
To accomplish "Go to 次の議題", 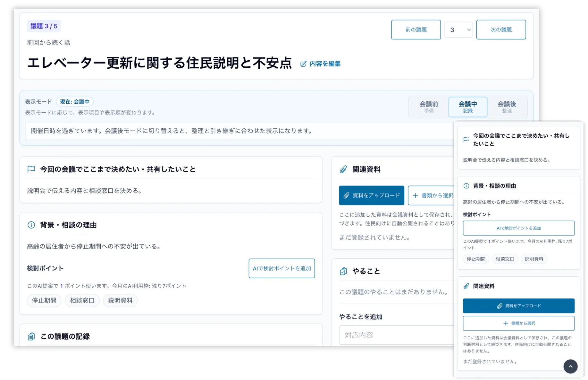I will click(501, 30).
